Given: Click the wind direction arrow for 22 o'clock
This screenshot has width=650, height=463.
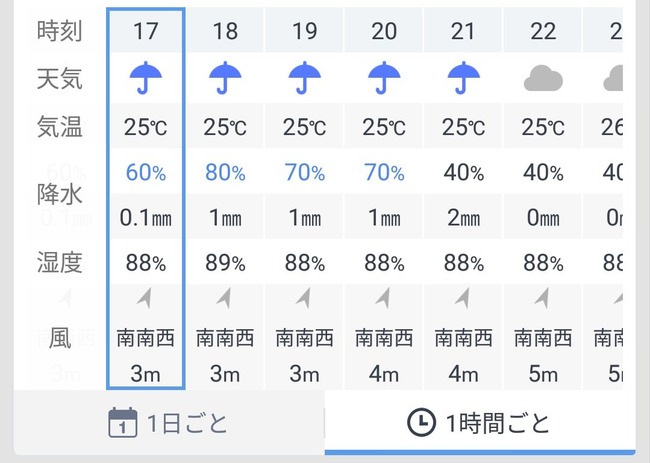Looking at the screenshot, I should [x=542, y=299].
